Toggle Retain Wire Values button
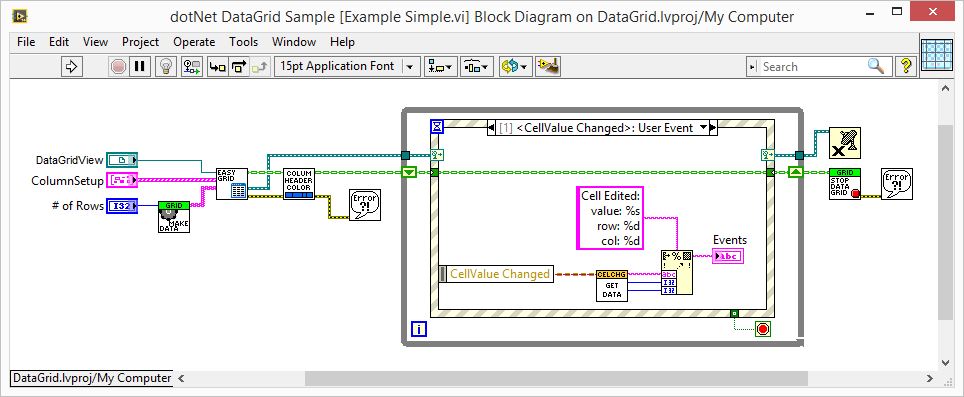The image size is (964, 397). pos(192,66)
